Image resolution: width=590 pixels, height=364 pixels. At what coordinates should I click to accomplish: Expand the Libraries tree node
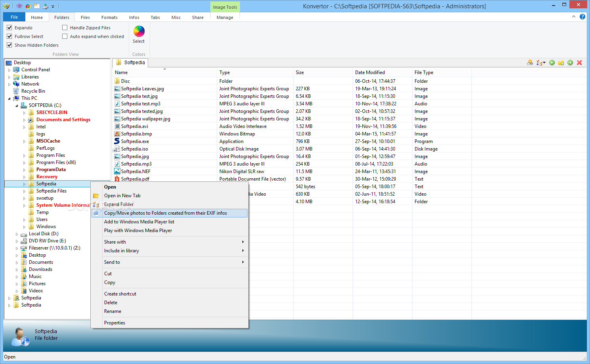coord(9,77)
